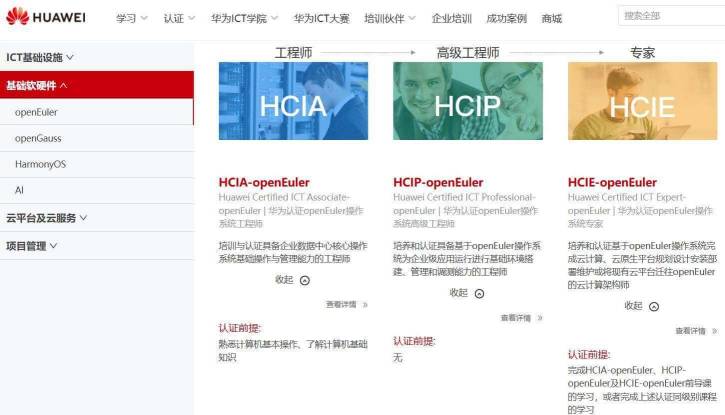The image size is (725, 415).
Task: View details (查看详情) for HCIE-openEuler
Action: [x=696, y=331]
